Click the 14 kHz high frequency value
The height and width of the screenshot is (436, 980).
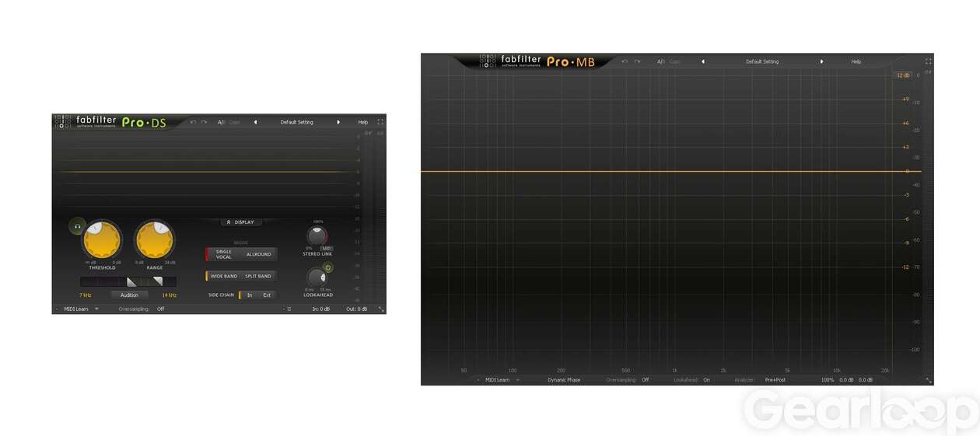tap(169, 295)
